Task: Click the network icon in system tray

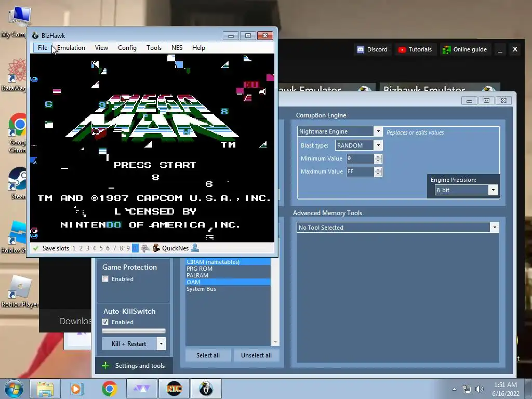Action: point(467,390)
